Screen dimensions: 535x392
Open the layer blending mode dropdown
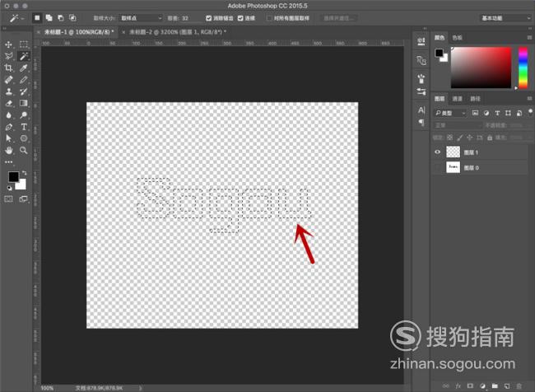point(457,125)
